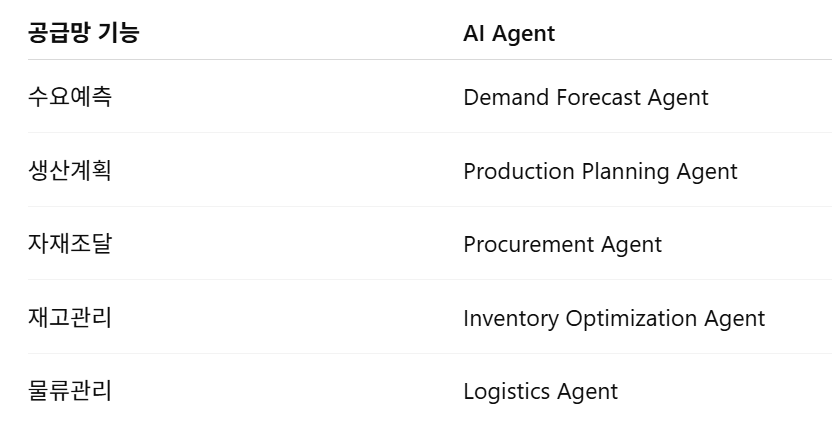Click the word "Production" in the table

pos(519,171)
